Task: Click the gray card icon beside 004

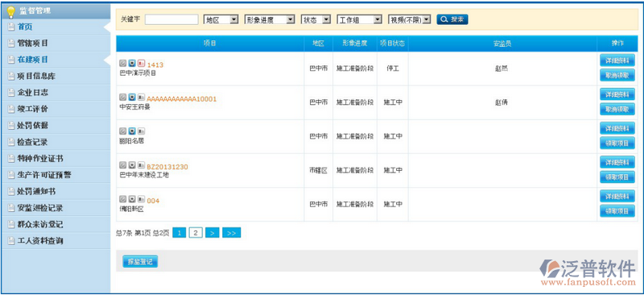Action: click(x=141, y=199)
